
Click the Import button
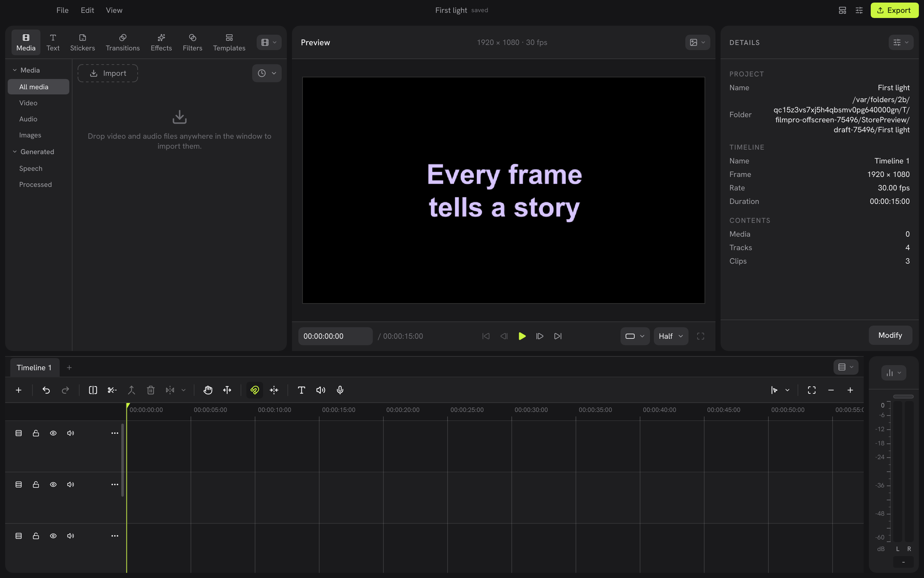(x=108, y=73)
